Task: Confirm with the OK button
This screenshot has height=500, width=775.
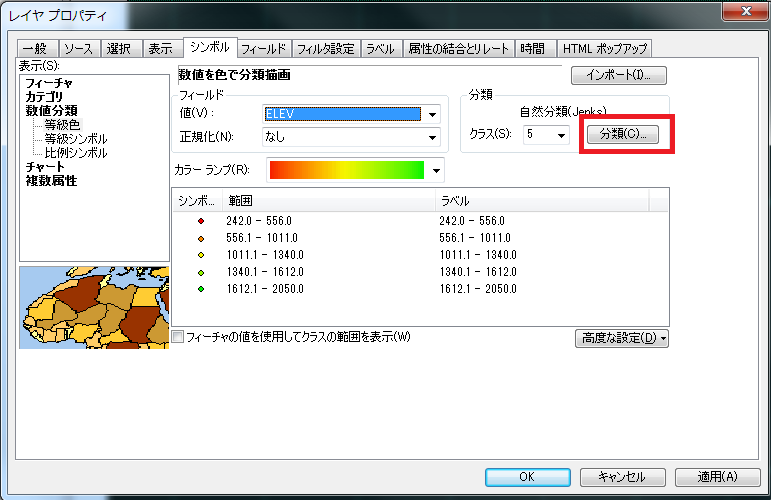Action: click(527, 477)
